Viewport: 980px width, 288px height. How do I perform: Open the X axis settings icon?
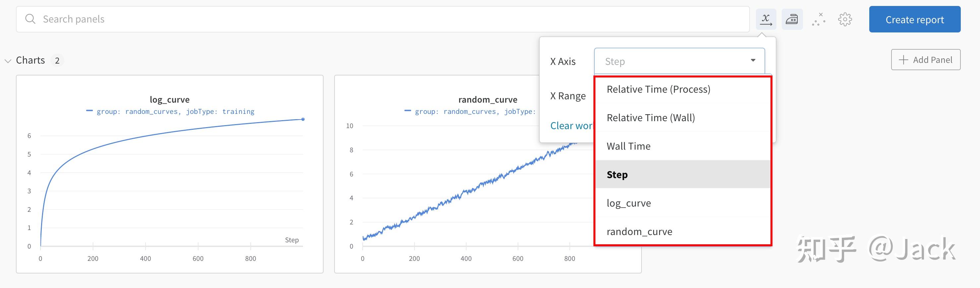click(766, 20)
